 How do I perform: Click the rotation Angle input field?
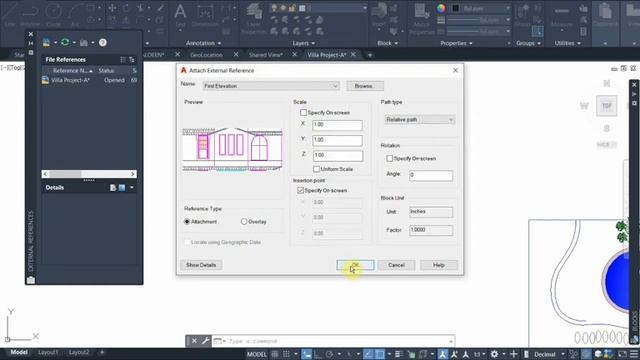431,176
